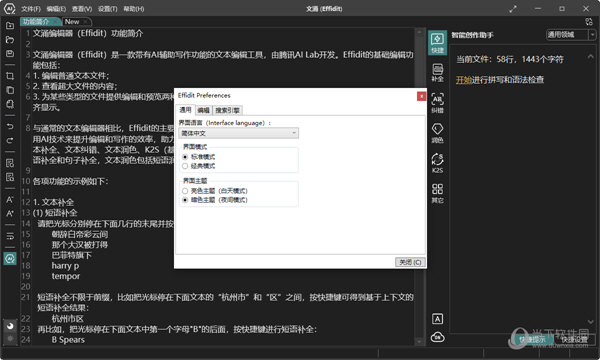Image resolution: width=600 pixels, height=360 pixels.
Task: Click the highlighted AI assistant icon in left toolbar
Action: [x=10, y=259]
